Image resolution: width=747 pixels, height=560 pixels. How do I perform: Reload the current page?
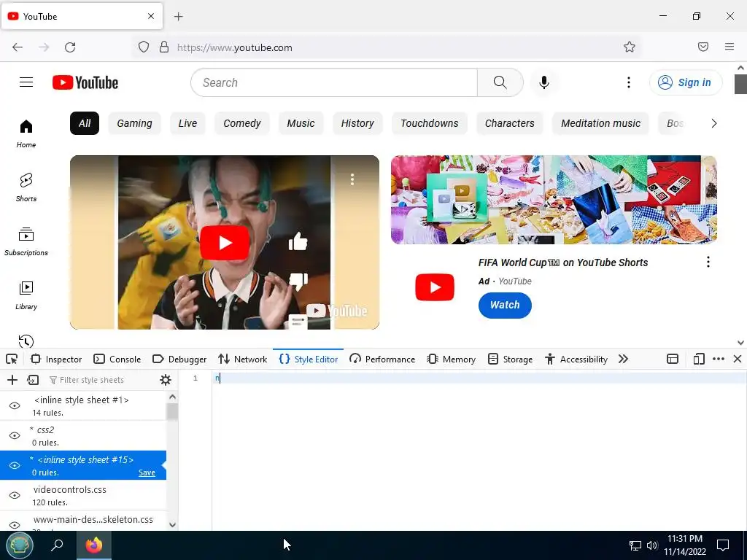pyautogui.click(x=70, y=47)
